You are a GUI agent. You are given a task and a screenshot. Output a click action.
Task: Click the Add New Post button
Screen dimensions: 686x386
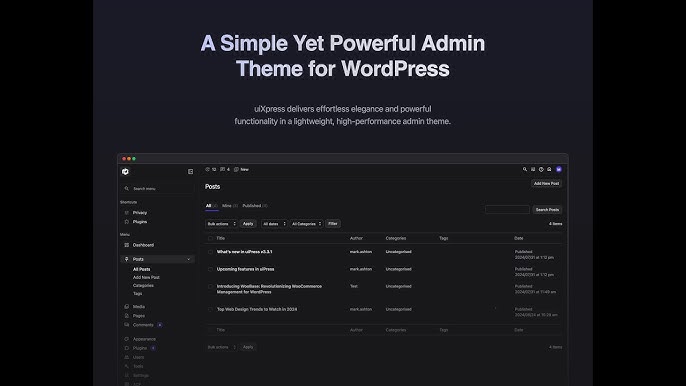point(546,183)
